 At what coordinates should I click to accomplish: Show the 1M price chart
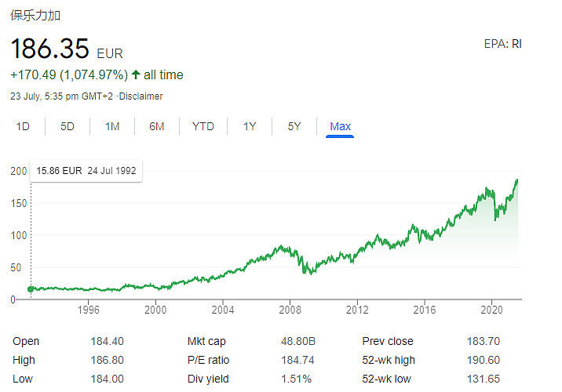click(112, 126)
